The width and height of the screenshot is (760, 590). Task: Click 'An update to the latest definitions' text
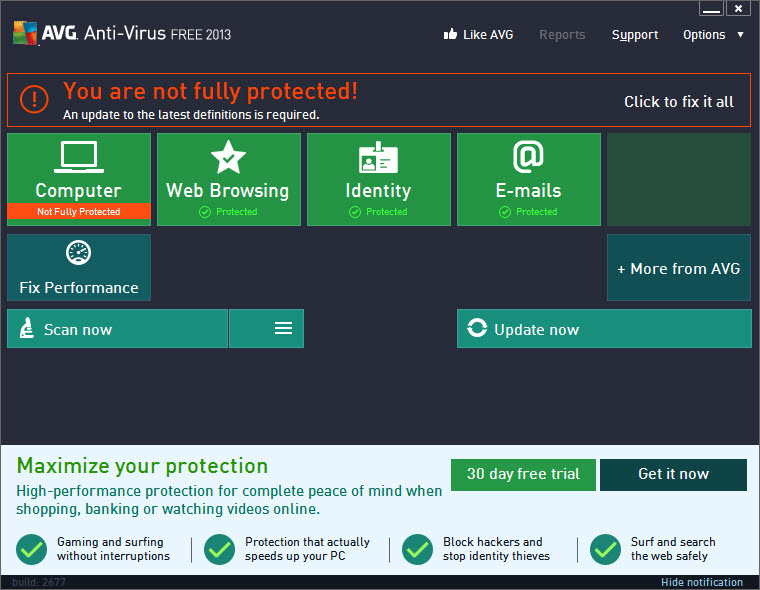191,115
